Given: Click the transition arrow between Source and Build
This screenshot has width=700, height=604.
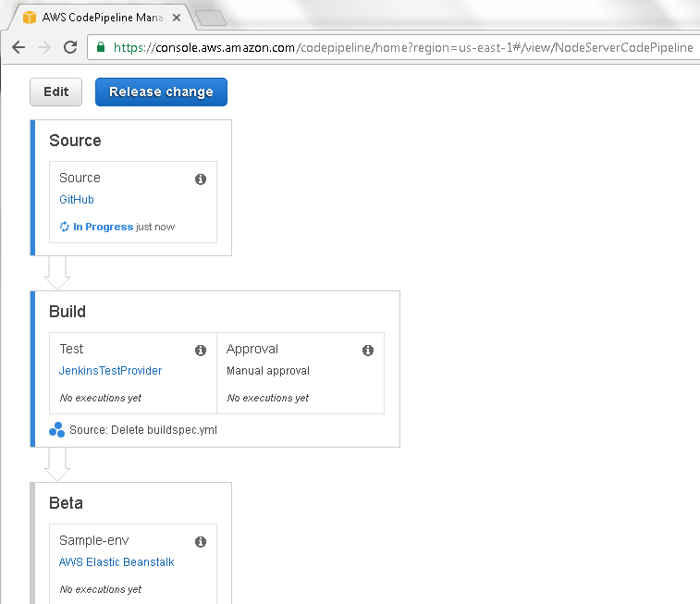Looking at the screenshot, I should click(x=57, y=273).
